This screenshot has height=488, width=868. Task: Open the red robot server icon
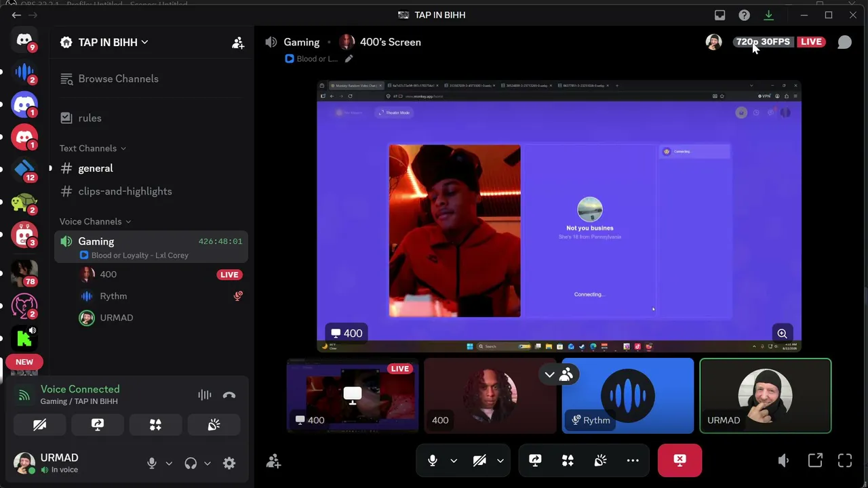point(24,235)
